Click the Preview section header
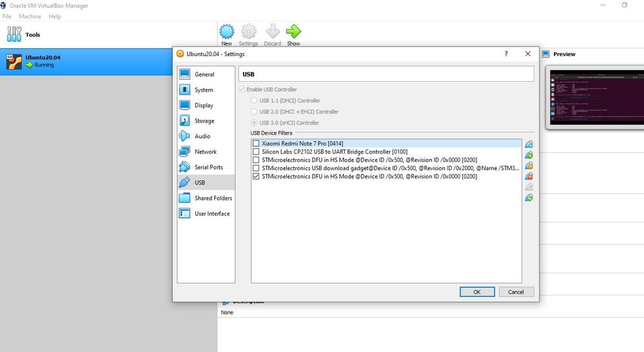644x352 pixels. click(x=564, y=54)
